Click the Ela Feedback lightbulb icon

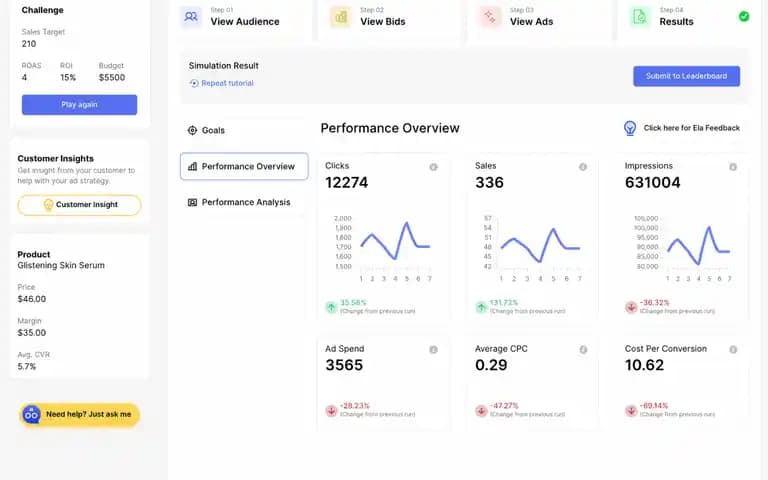click(630, 128)
